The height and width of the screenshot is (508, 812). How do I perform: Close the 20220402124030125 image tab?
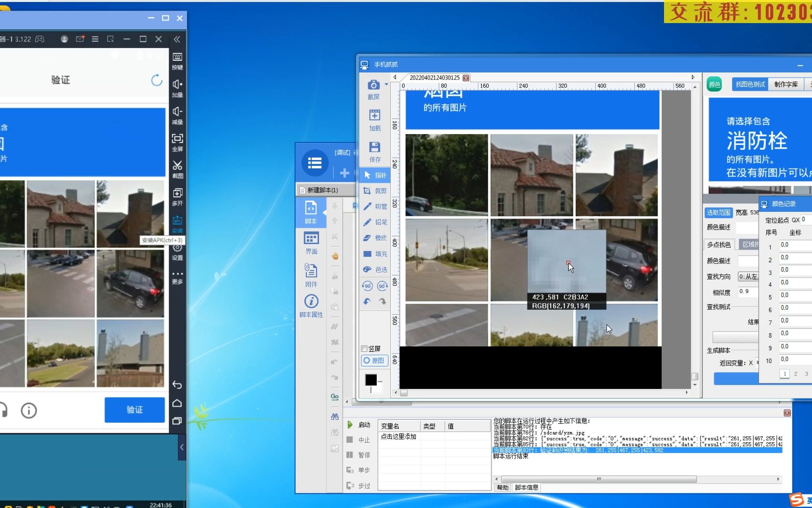pos(466,78)
